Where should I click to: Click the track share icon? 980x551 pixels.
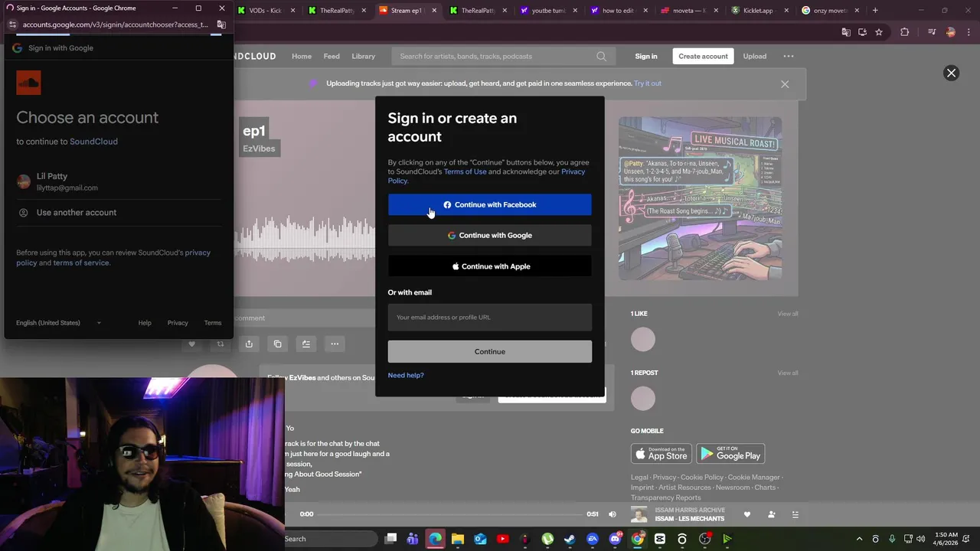pyautogui.click(x=249, y=344)
